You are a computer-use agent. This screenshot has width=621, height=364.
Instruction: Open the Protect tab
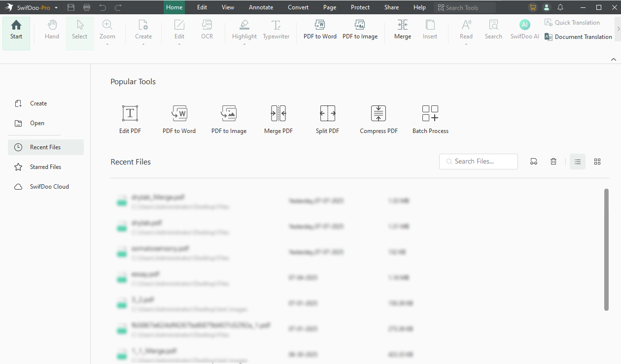click(360, 7)
